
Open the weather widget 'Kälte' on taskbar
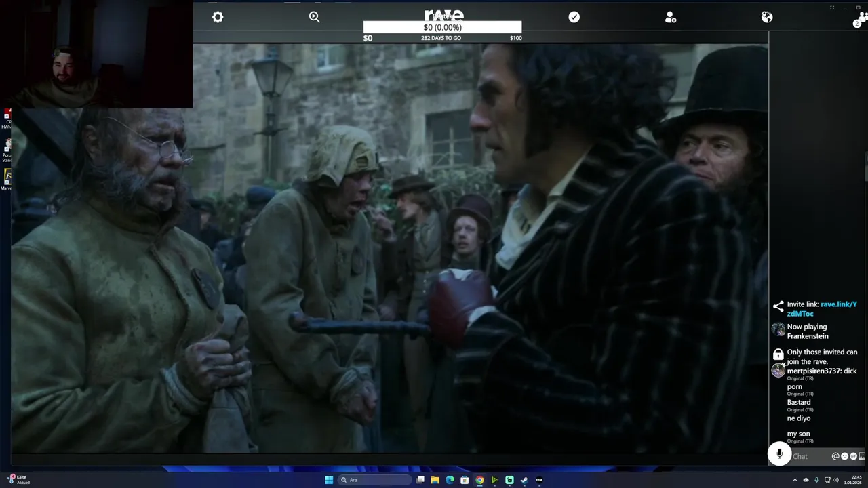point(19,479)
